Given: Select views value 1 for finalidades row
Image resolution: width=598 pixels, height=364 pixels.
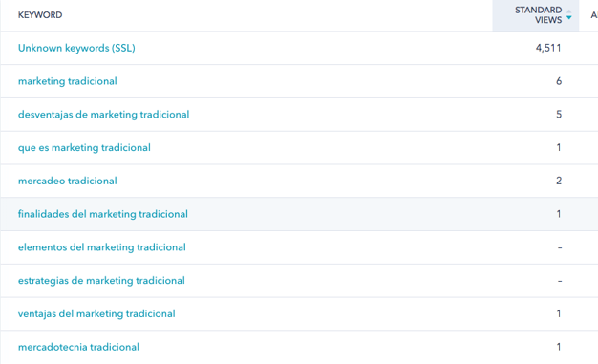Looking at the screenshot, I should [559, 214].
